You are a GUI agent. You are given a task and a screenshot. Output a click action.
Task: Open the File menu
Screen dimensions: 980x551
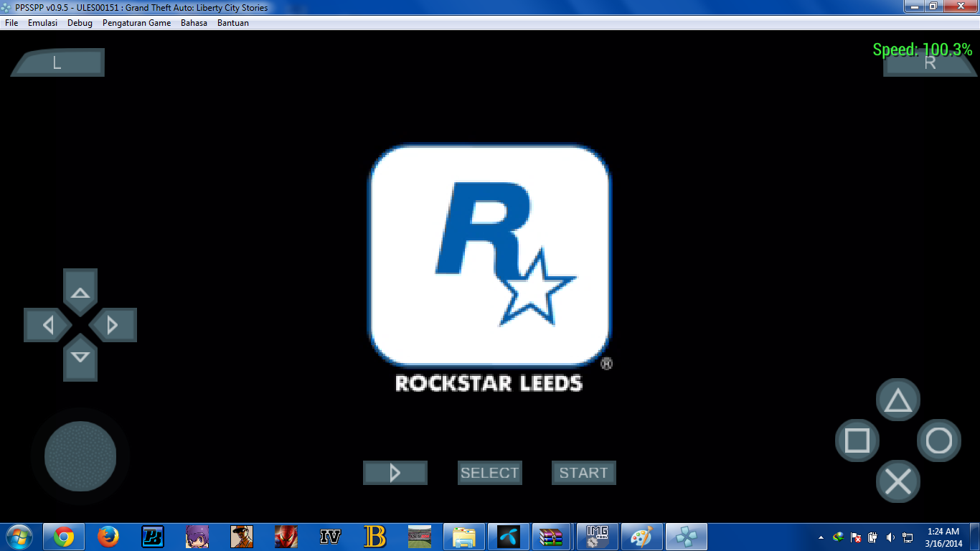[11, 23]
